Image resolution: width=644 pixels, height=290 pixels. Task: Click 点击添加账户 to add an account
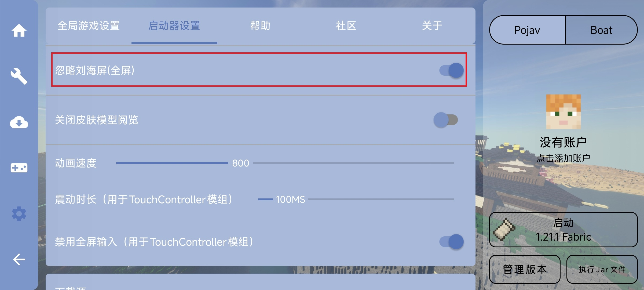563,158
